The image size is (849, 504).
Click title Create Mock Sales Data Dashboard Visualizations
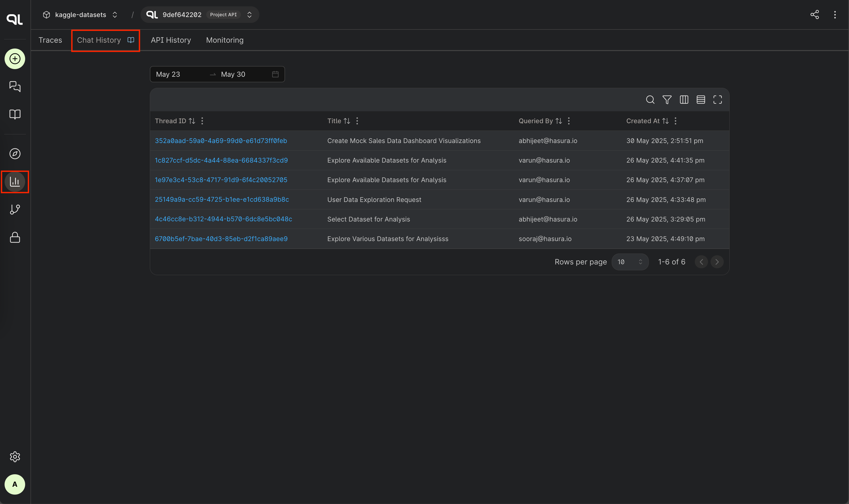[404, 140]
